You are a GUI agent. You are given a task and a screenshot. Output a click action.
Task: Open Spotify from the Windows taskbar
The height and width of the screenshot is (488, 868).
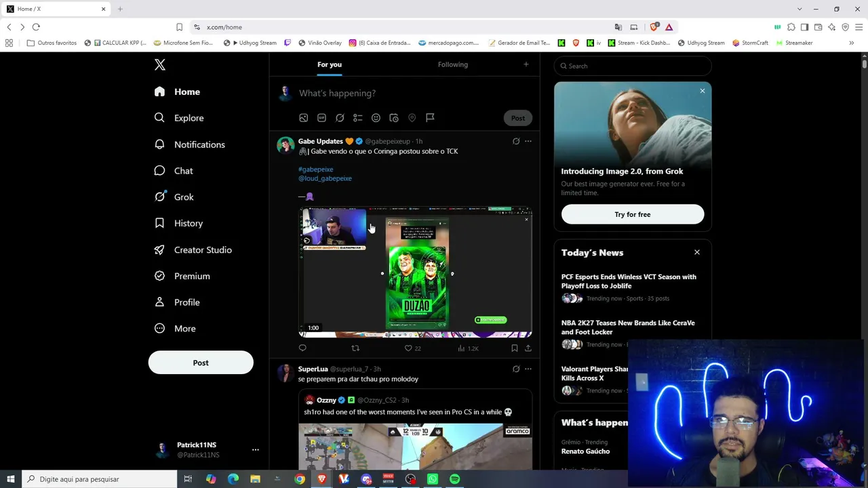455,479
